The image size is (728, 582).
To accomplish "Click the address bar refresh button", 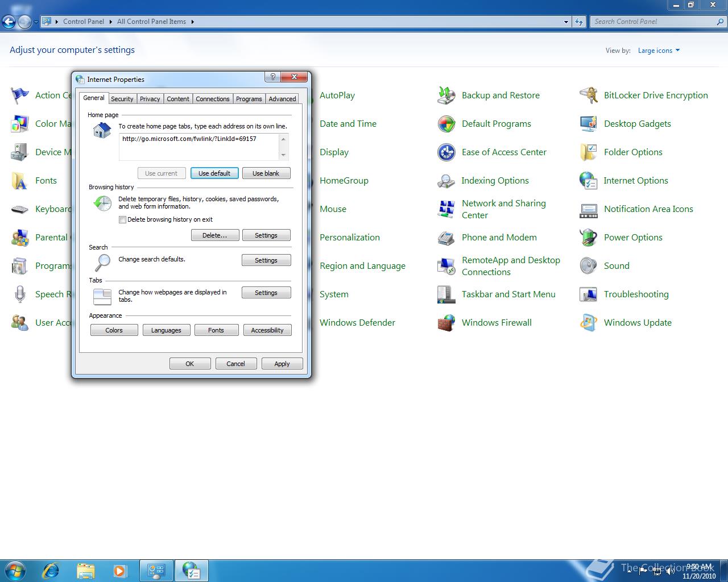I will [x=579, y=22].
